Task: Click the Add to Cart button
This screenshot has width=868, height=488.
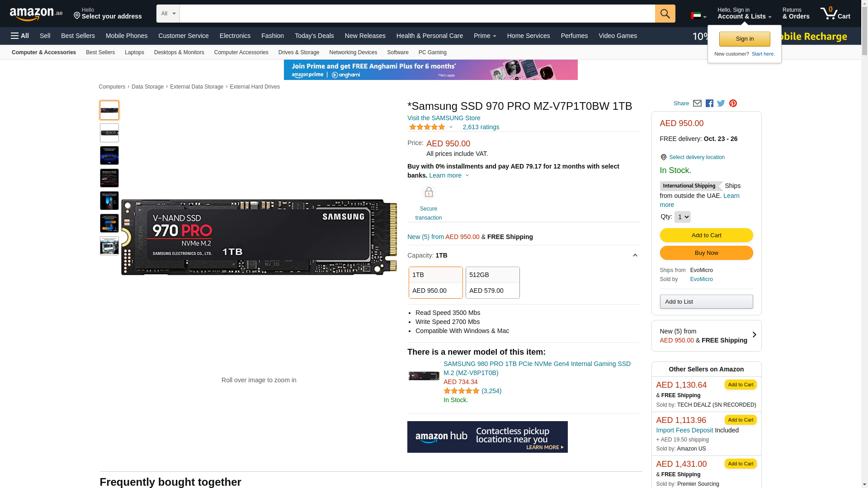Action: coord(706,235)
